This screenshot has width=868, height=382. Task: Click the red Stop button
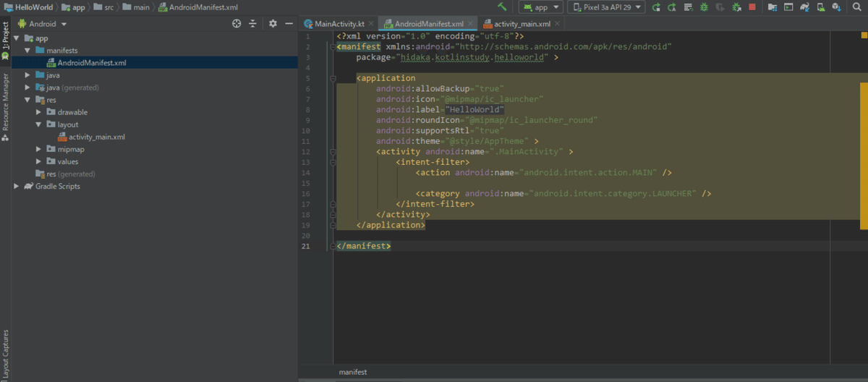click(752, 7)
